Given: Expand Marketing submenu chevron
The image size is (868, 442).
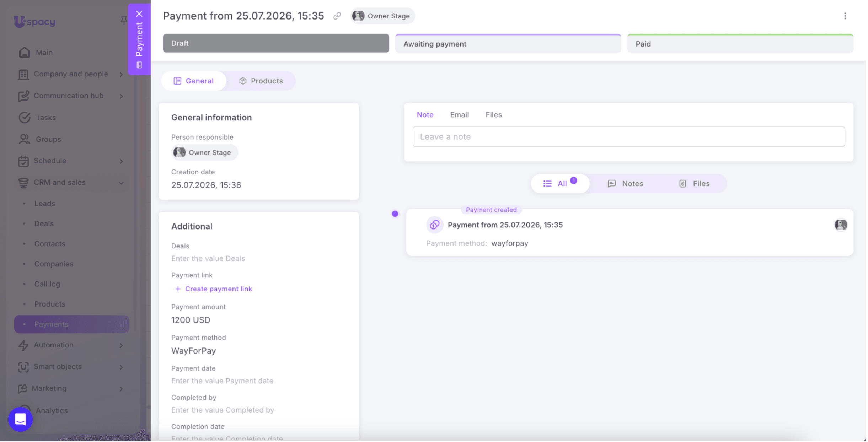Looking at the screenshot, I should (x=121, y=389).
